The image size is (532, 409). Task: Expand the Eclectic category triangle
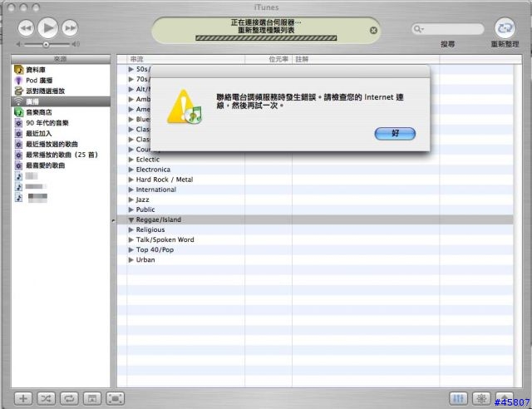point(131,160)
